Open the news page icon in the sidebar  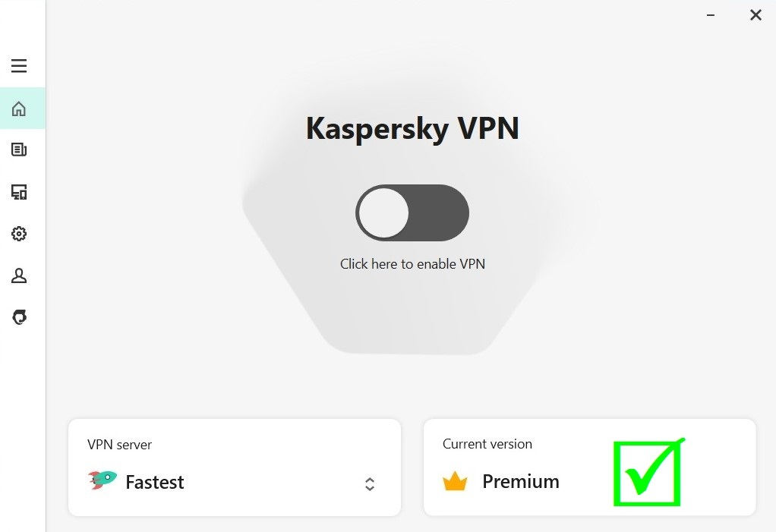click(x=19, y=150)
